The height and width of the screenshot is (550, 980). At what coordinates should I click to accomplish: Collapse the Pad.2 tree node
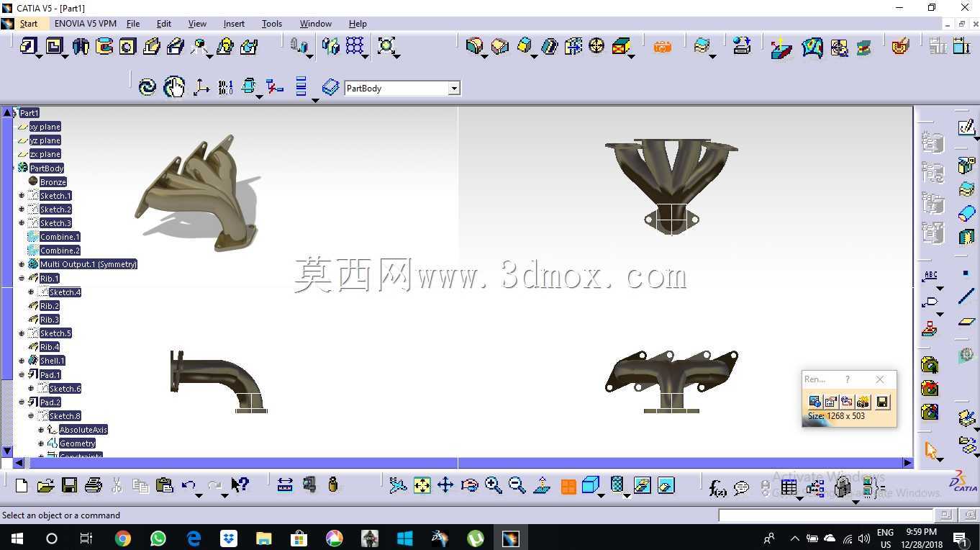22,402
